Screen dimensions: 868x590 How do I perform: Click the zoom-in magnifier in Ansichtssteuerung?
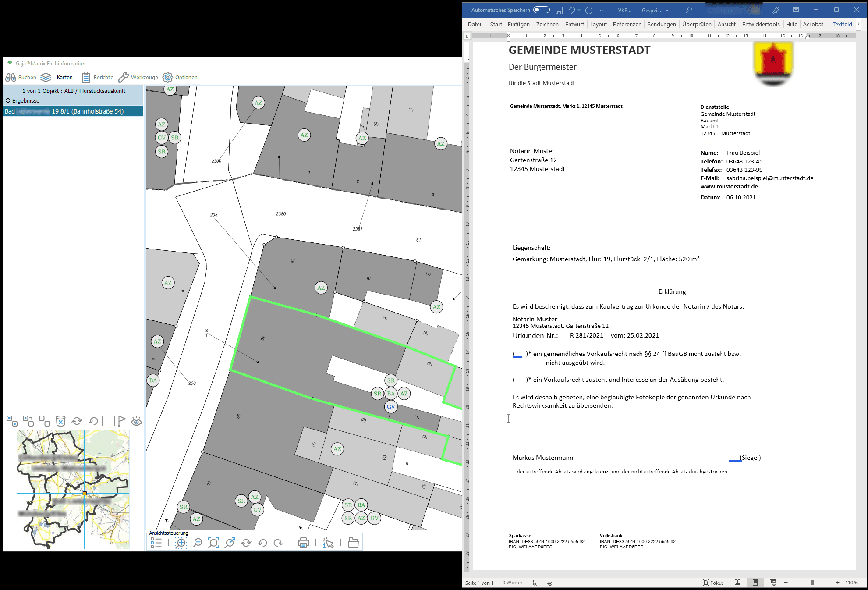(x=181, y=543)
